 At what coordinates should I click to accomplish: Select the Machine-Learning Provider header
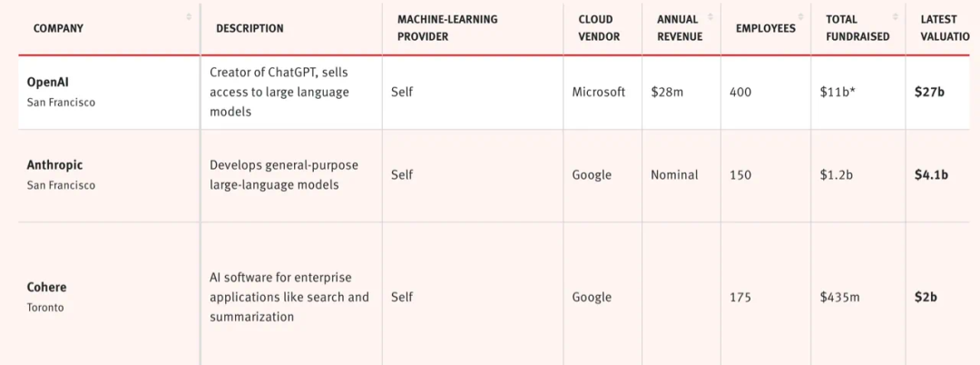click(447, 27)
